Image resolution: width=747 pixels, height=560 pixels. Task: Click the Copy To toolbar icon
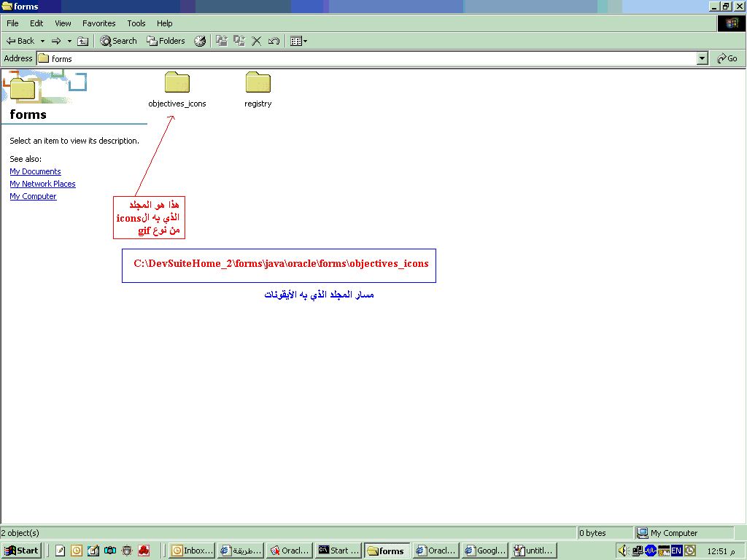239,41
